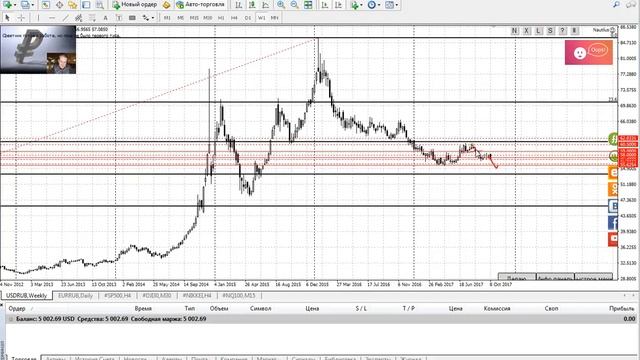Open the Profiles toolbar icon
640x360 pixels.
pyautogui.click(x=25, y=5)
